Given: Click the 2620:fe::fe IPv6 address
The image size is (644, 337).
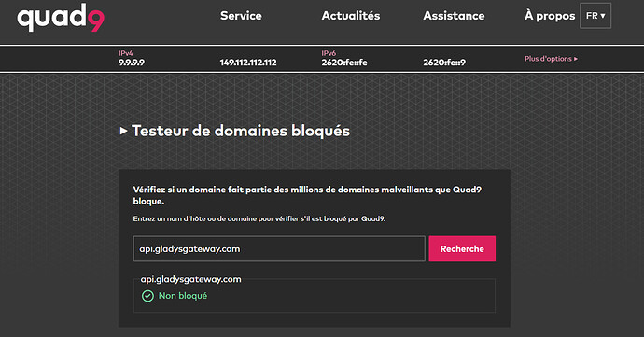Looking at the screenshot, I should 344,63.
